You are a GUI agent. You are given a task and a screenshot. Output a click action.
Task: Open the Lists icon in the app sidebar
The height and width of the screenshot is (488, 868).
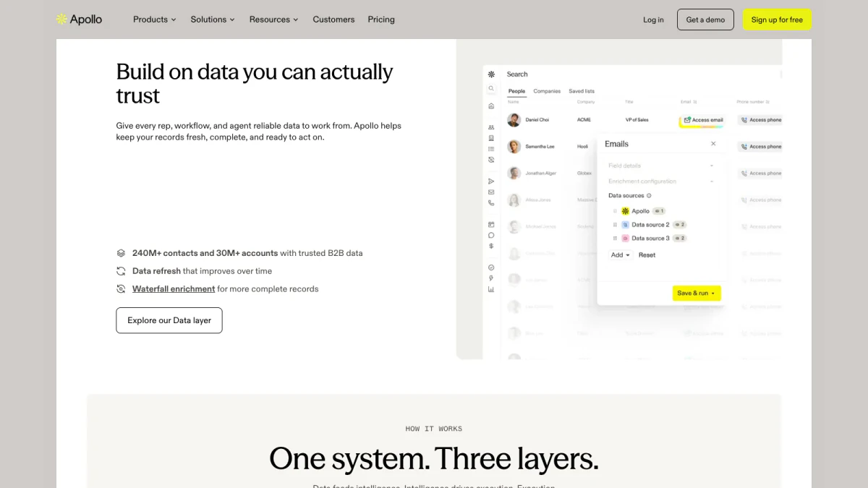[491, 149]
